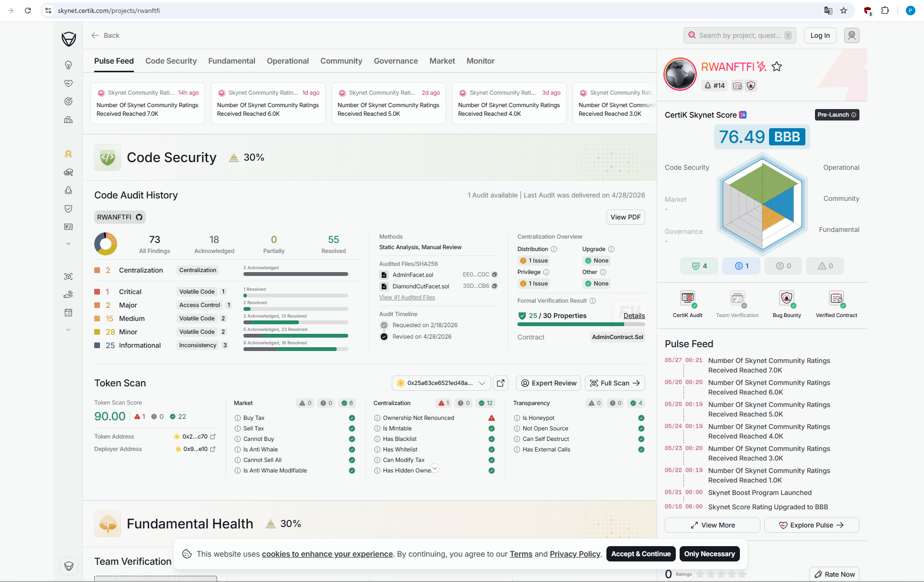The height and width of the screenshot is (582, 924).
Task: Click the ID card icon in sidebar
Action: [x=68, y=227]
